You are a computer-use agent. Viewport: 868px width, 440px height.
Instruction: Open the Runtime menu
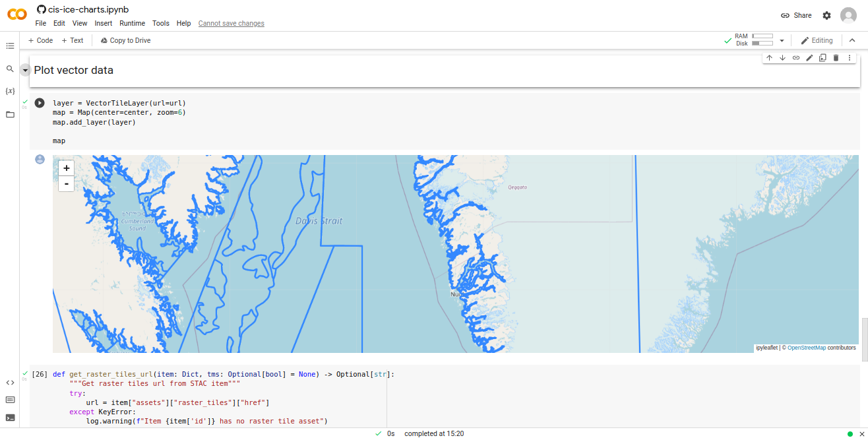pos(132,23)
